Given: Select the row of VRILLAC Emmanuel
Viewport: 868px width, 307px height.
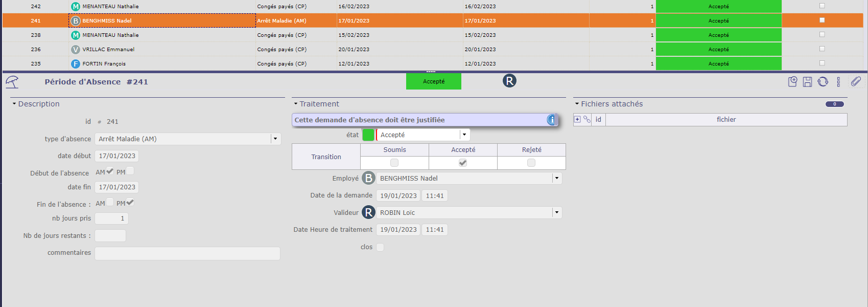Looking at the screenshot, I should tap(433, 50).
